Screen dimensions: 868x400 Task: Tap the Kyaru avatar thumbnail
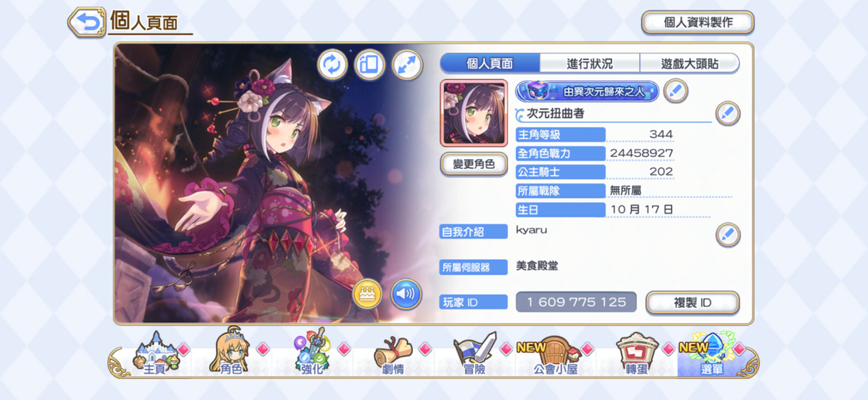[474, 113]
